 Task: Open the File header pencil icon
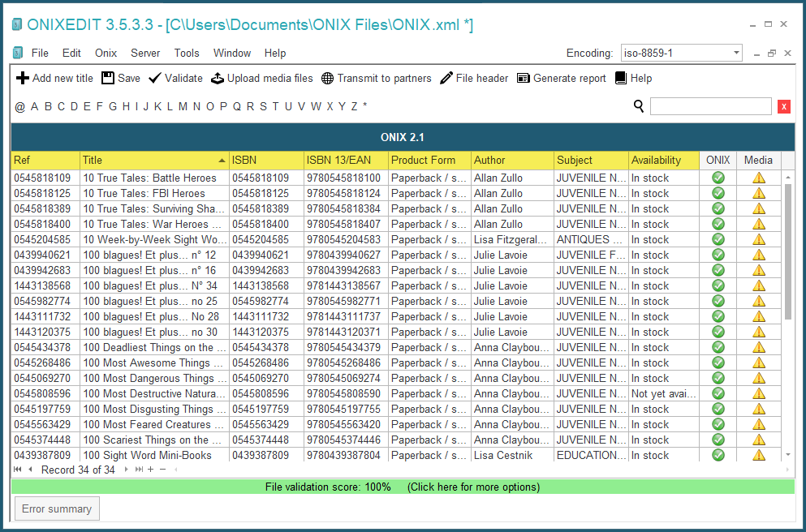(446, 78)
